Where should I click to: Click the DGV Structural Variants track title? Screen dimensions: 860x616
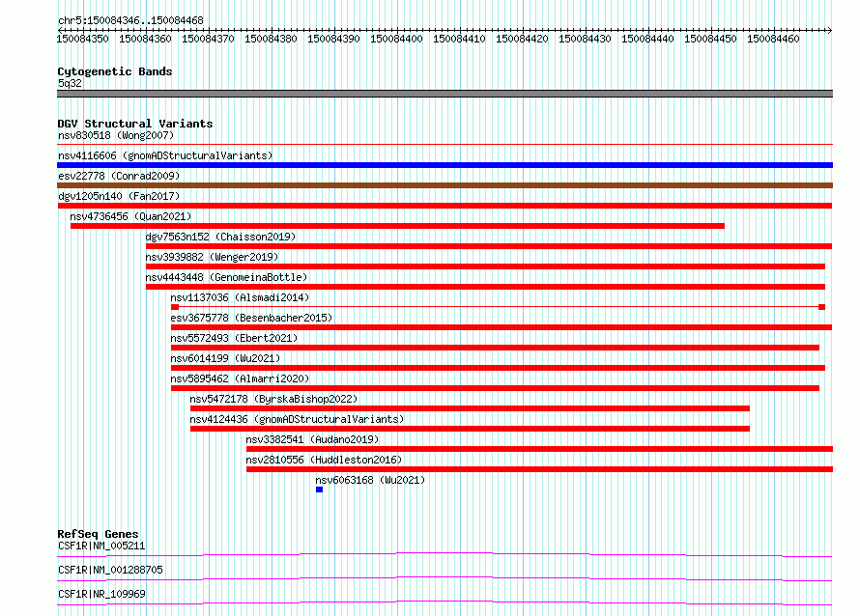(x=135, y=124)
